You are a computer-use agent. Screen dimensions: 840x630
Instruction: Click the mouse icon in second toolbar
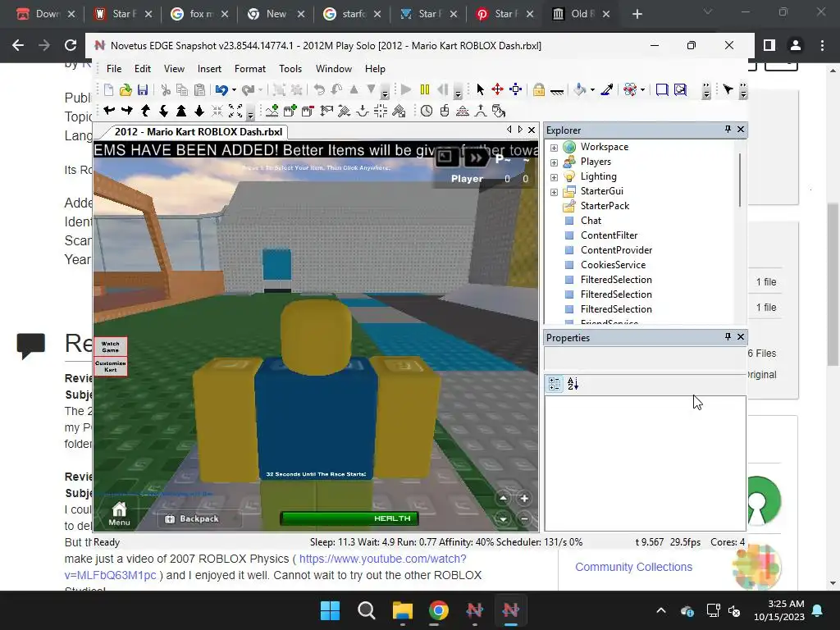pos(445,111)
